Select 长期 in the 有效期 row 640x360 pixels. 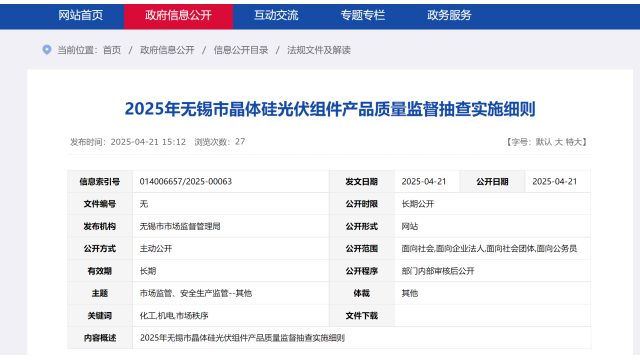tap(148, 271)
